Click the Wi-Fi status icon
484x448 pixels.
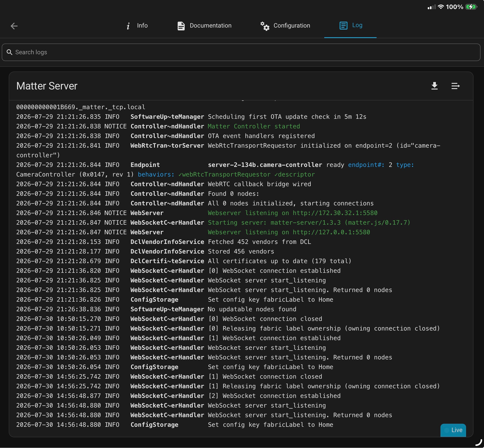(x=441, y=7)
